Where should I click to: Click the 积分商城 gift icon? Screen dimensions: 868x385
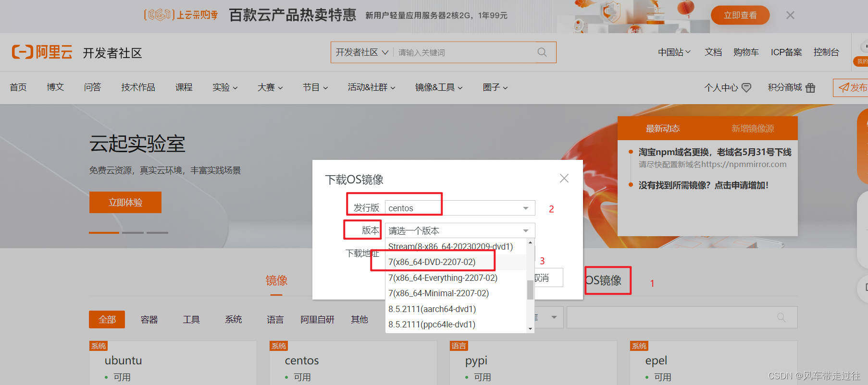810,87
